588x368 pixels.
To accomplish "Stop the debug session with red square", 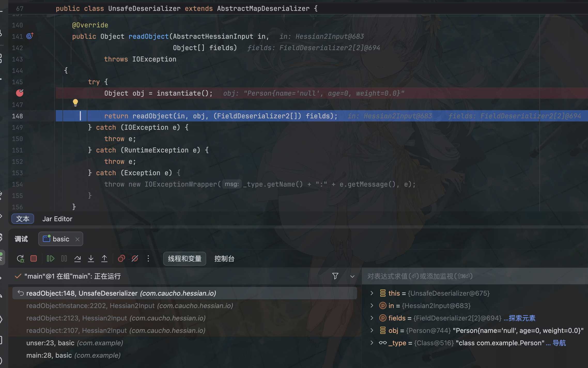I will 34,259.
